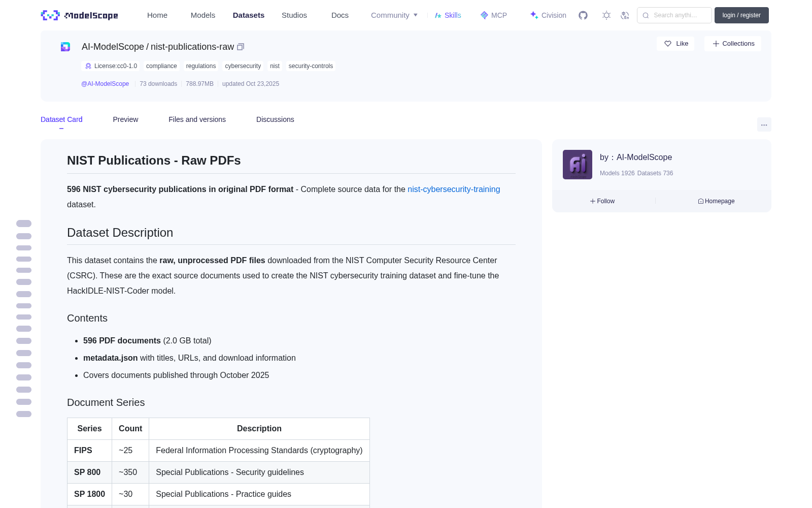
Task: Open the Skills navigation item
Action: point(448,15)
